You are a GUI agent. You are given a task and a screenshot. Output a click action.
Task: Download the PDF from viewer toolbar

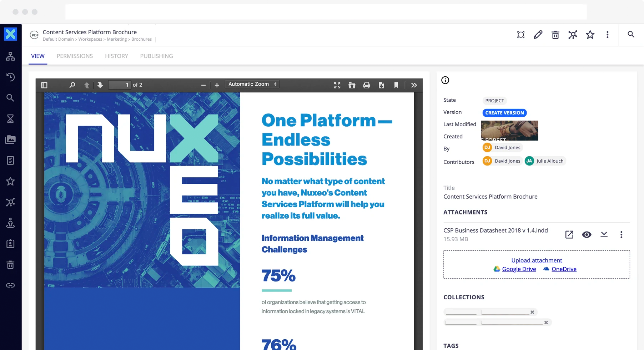(x=381, y=85)
